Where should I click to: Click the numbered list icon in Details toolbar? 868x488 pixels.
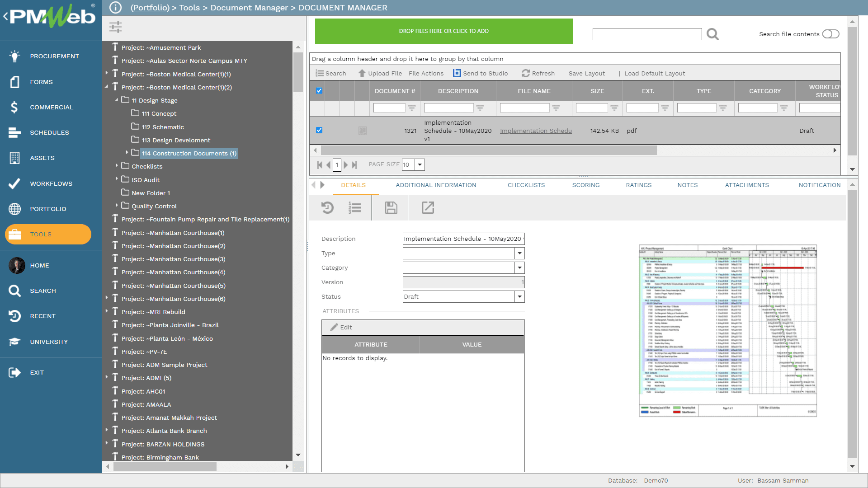(354, 208)
